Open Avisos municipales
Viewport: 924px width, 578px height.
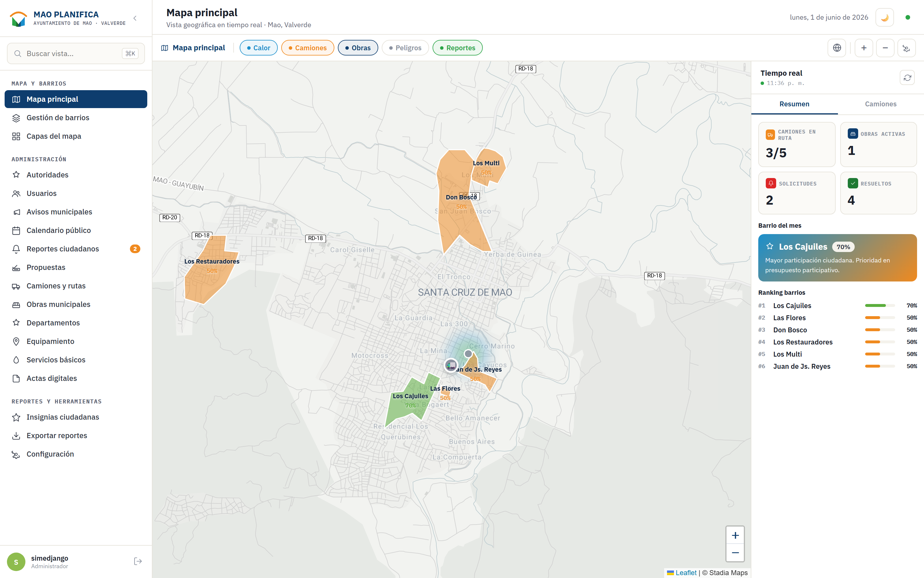click(76, 212)
